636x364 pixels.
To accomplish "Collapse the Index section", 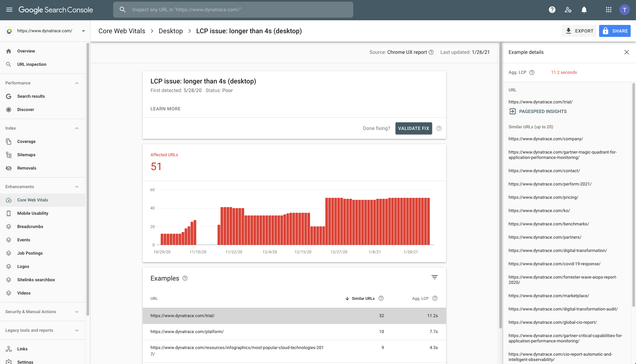I will click(x=77, y=128).
